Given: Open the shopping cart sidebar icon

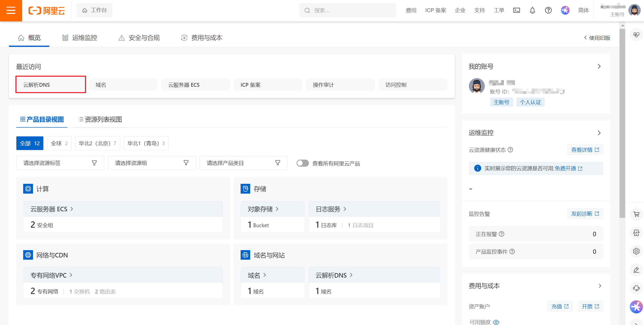Looking at the screenshot, I should pyautogui.click(x=636, y=214).
